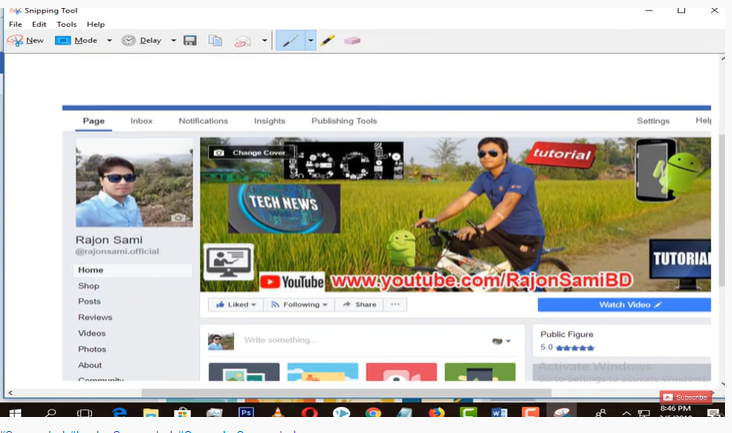The image size is (732, 433).
Task: Open VLC media player from taskbar
Action: tap(278, 412)
